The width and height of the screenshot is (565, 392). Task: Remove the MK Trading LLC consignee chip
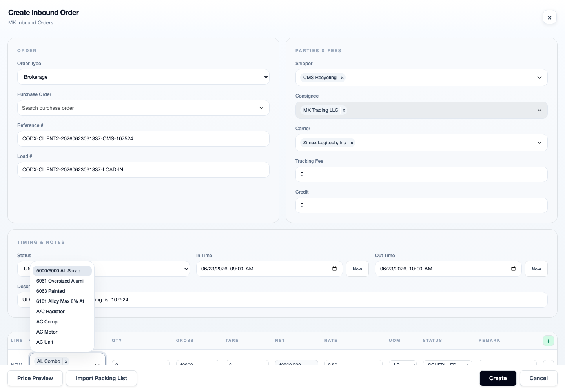point(344,110)
